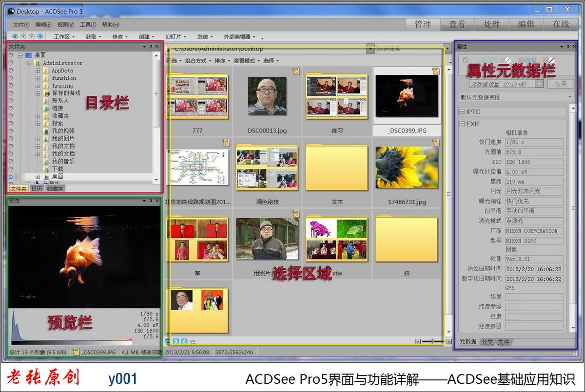Open the 排序 sort options
585x392 pixels.
222,61
